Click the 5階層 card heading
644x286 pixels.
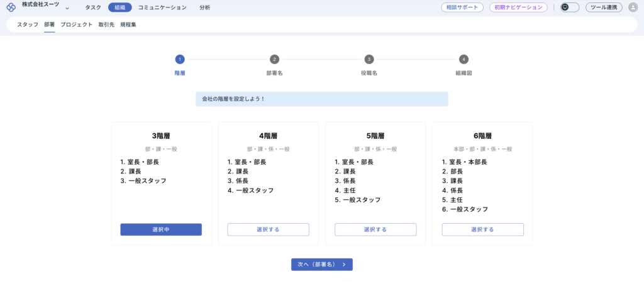tap(375, 136)
